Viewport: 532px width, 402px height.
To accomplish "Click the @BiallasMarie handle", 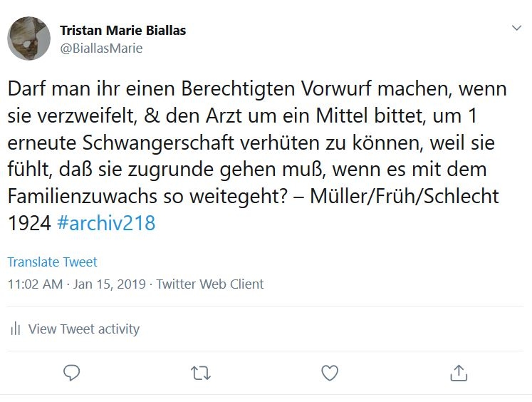I will point(101,48).
